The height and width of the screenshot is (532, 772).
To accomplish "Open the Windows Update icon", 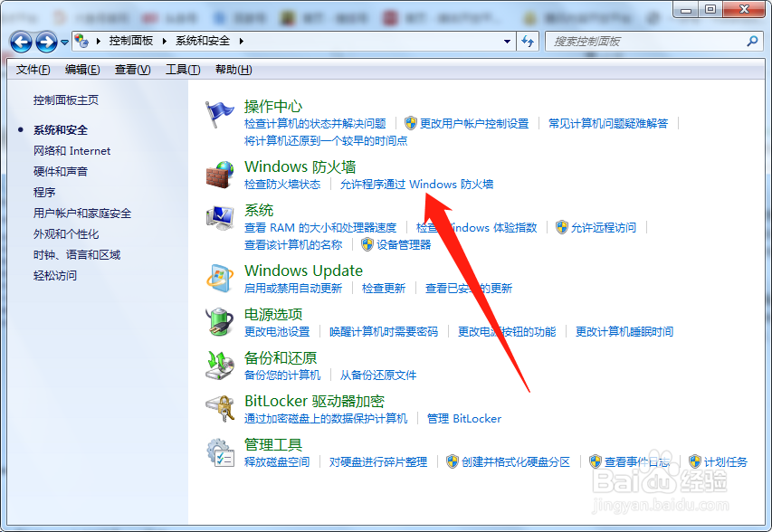I will click(x=220, y=278).
